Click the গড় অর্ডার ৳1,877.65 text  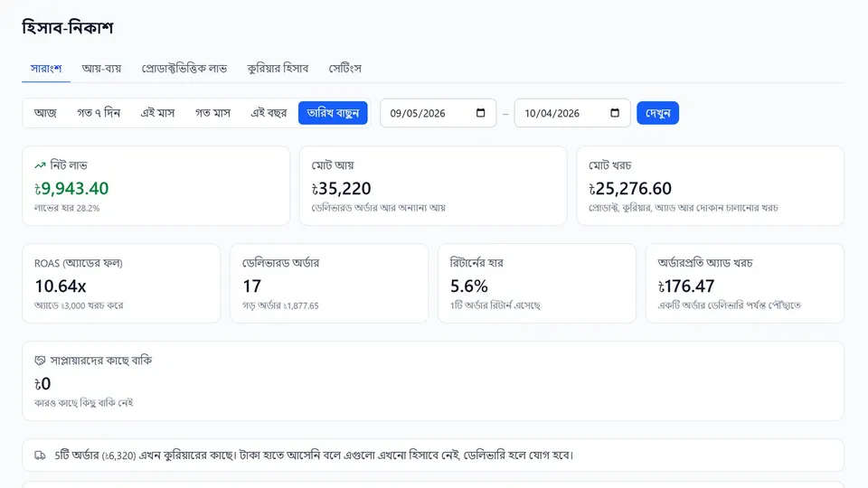click(x=280, y=305)
